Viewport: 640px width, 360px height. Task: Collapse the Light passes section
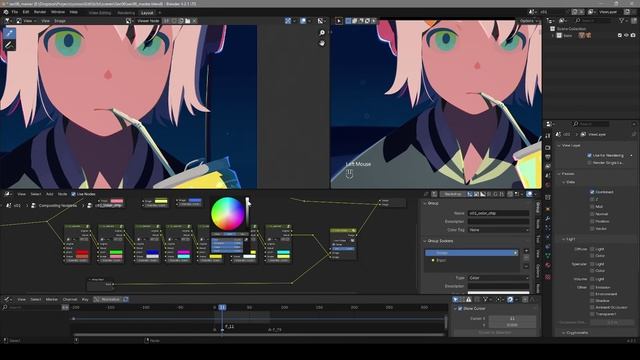569,239
